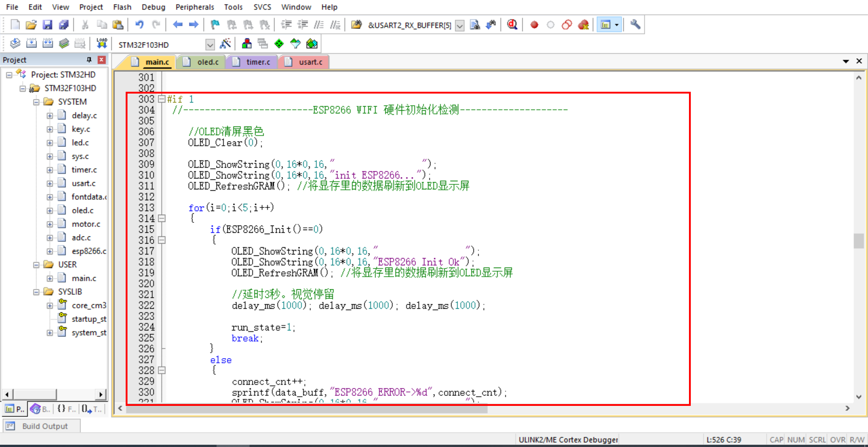
Task: Switch to the Books tab in the Project panel
Action: point(40,409)
